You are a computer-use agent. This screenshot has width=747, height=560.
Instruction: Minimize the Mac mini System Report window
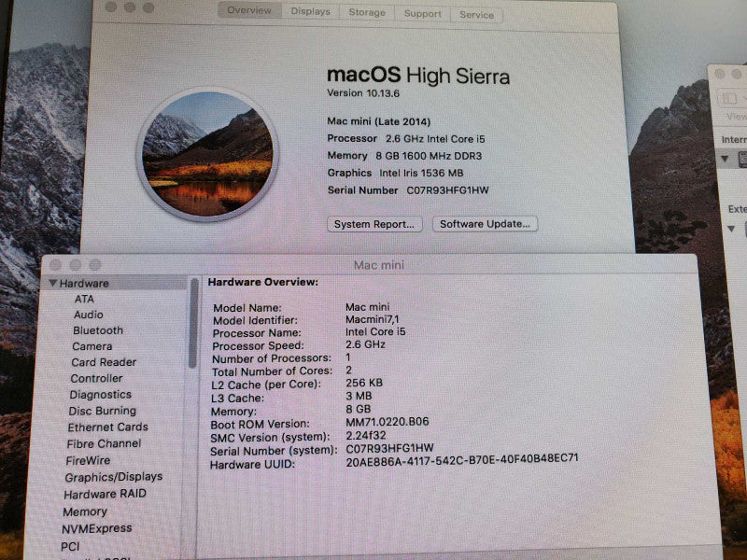tap(76, 265)
